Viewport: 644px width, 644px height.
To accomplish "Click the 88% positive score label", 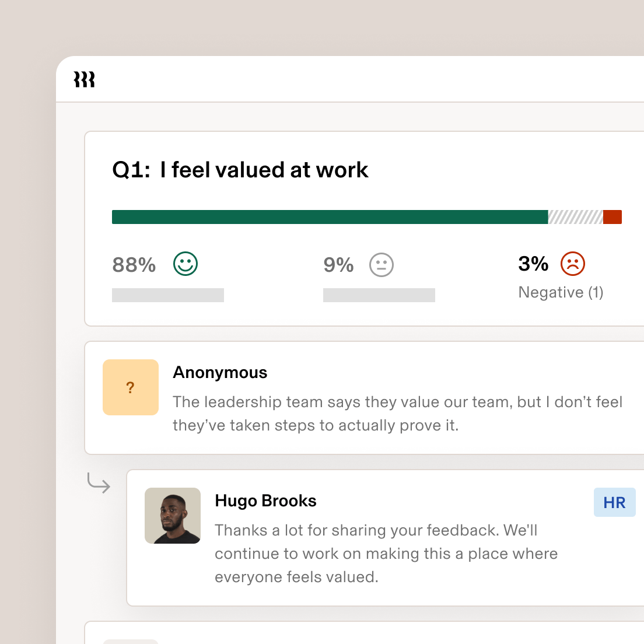I will point(134,264).
